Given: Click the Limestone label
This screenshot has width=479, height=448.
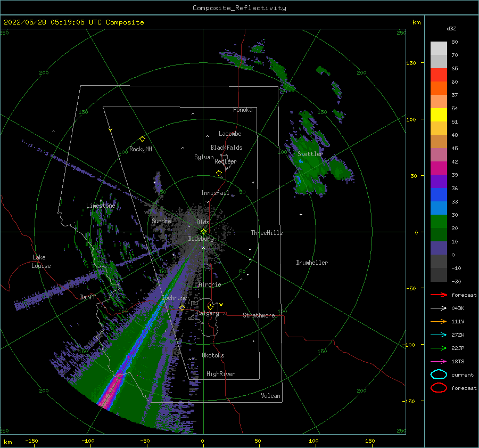Looking at the screenshot, I should [x=101, y=206].
